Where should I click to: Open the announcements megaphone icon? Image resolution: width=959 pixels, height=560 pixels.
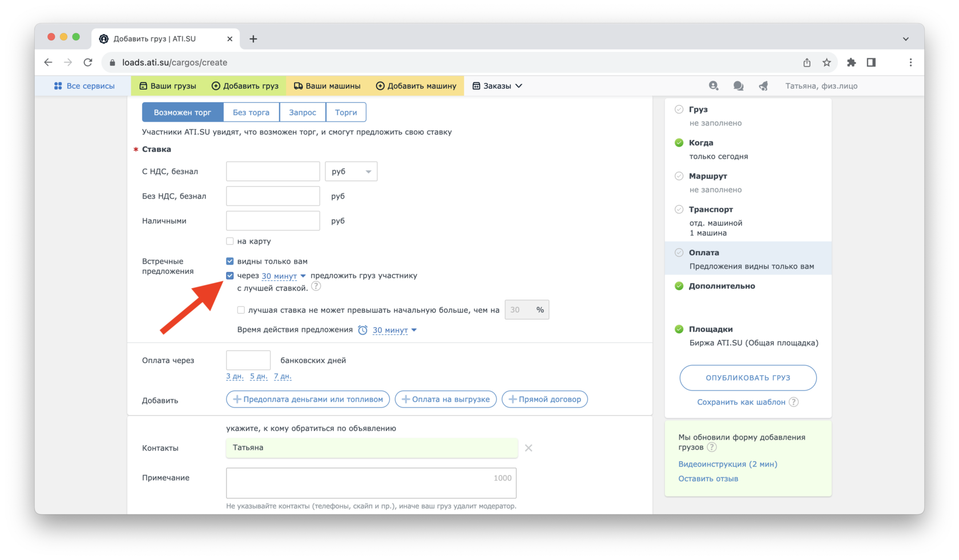(763, 86)
